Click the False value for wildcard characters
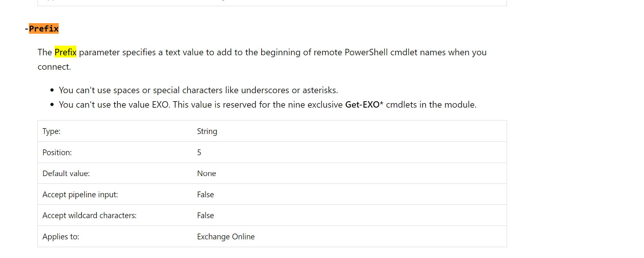 (205, 215)
